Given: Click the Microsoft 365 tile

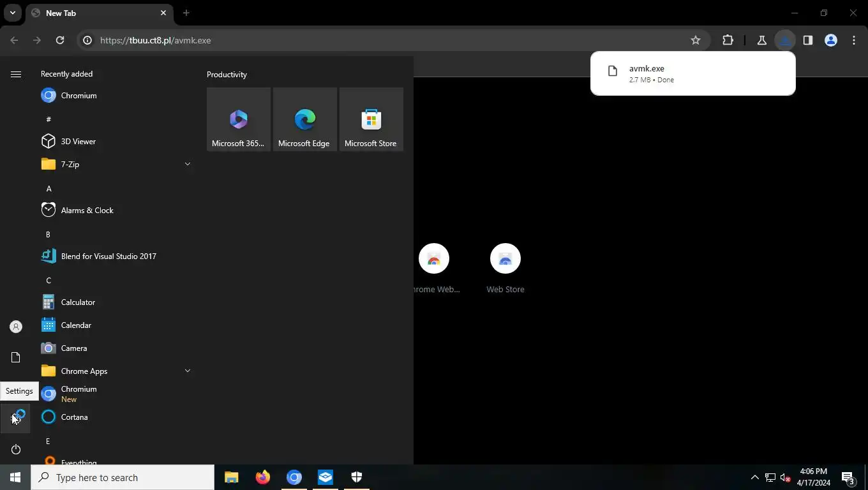Looking at the screenshot, I should coord(239,119).
